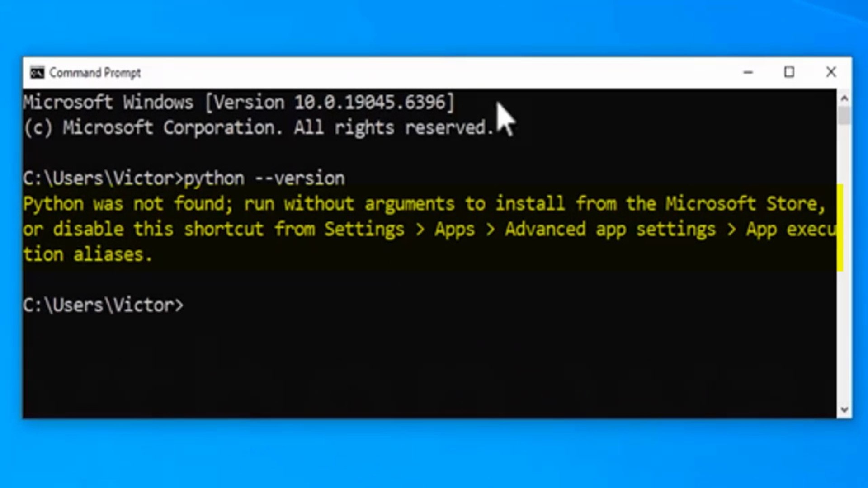Click the 'Advanced app settings' text
This screenshot has height=488, width=868.
click(x=610, y=230)
